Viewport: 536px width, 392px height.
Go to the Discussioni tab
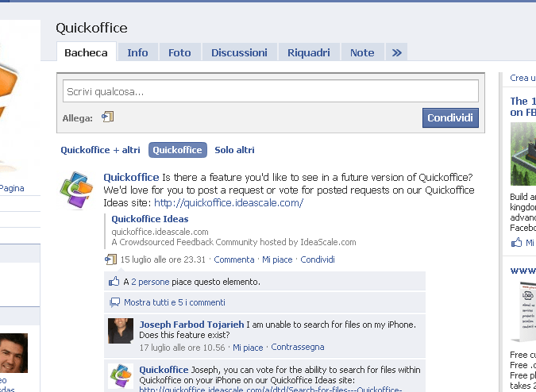[x=239, y=52]
